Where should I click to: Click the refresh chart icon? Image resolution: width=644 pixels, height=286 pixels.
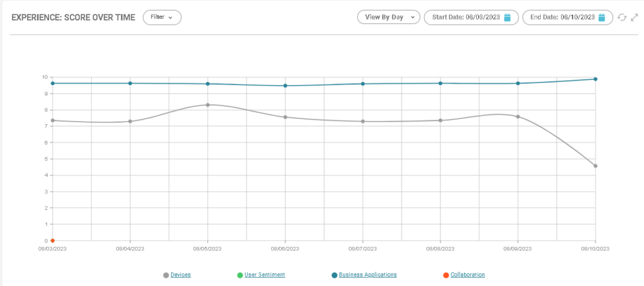[x=622, y=18]
